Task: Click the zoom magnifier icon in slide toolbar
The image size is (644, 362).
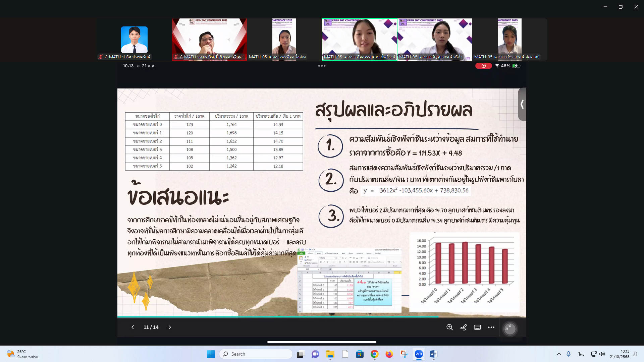Action: click(x=449, y=327)
